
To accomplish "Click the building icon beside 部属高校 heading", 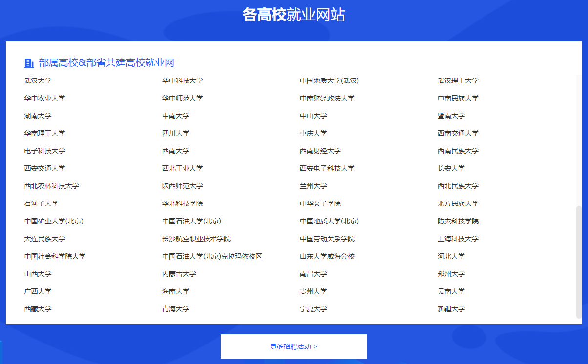I will (x=29, y=63).
